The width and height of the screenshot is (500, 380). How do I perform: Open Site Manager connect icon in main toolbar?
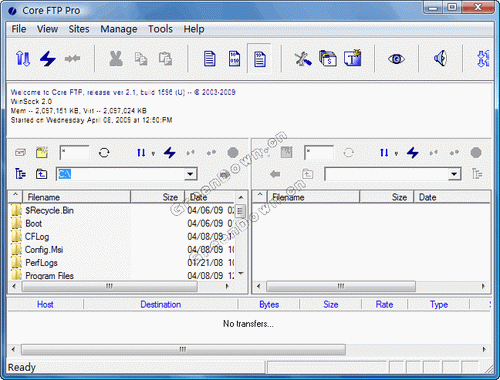click(23, 59)
